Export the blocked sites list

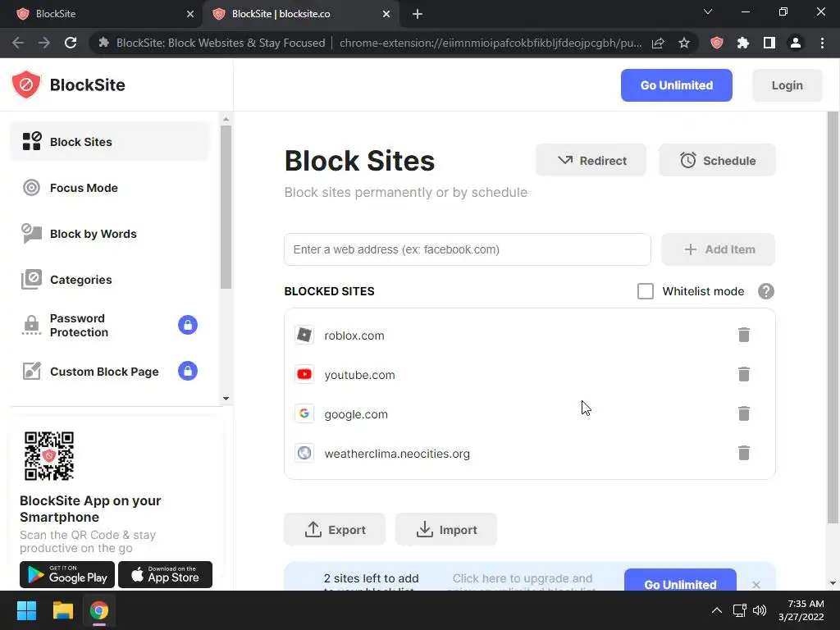click(335, 529)
